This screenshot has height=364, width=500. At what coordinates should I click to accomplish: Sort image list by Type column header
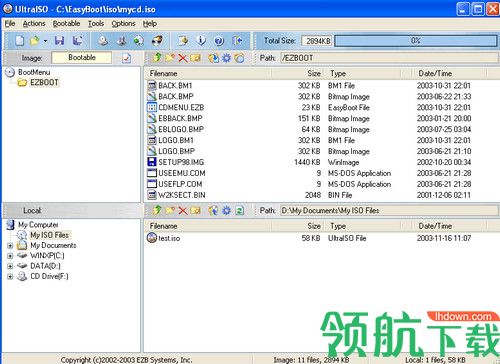(363, 73)
